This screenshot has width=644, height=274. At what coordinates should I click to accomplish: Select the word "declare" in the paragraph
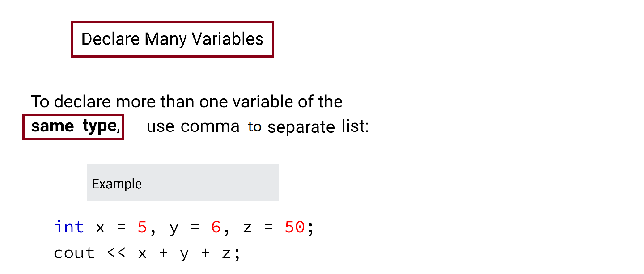click(x=83, y=102)
